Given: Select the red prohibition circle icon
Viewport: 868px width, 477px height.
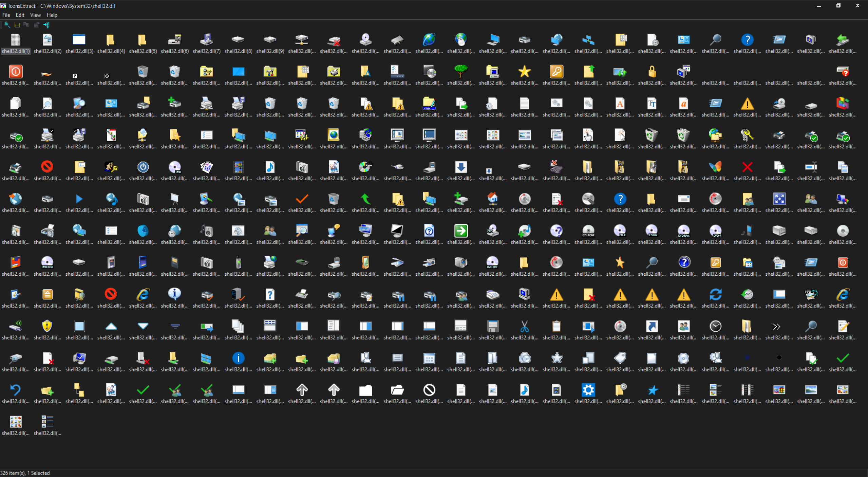Looking at the screenshot, I should [x=47, y=167].
